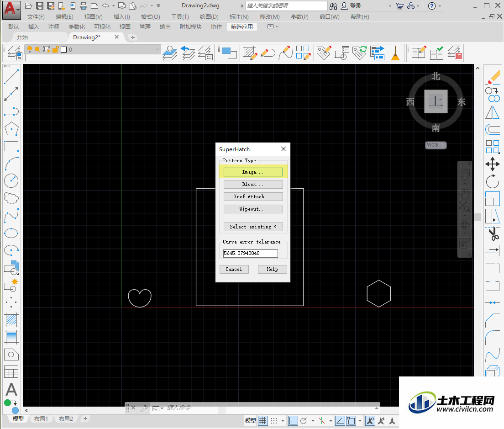The image size is (504, 429).
Task: Select the Trim scissors tool
Action: (x=493, y=234)
